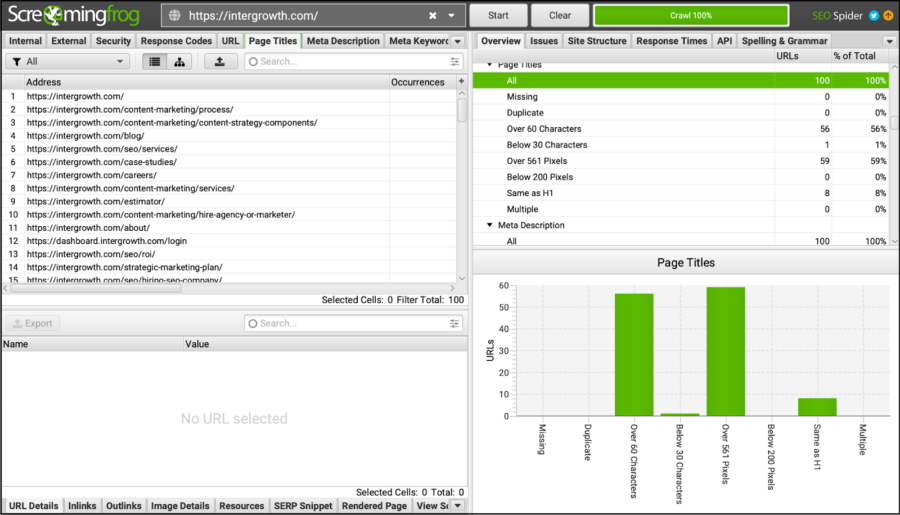Open the Meta Keywords tab
Viewport: 900px width, 515px height.
(x=418, y=41)
